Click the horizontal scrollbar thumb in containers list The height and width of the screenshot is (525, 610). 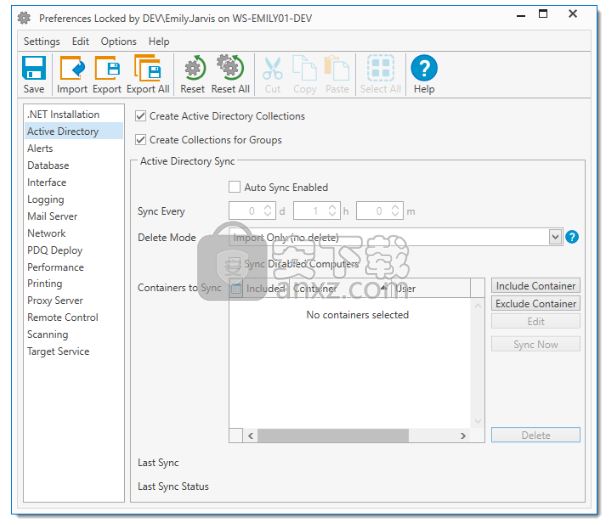click(333, 436)
